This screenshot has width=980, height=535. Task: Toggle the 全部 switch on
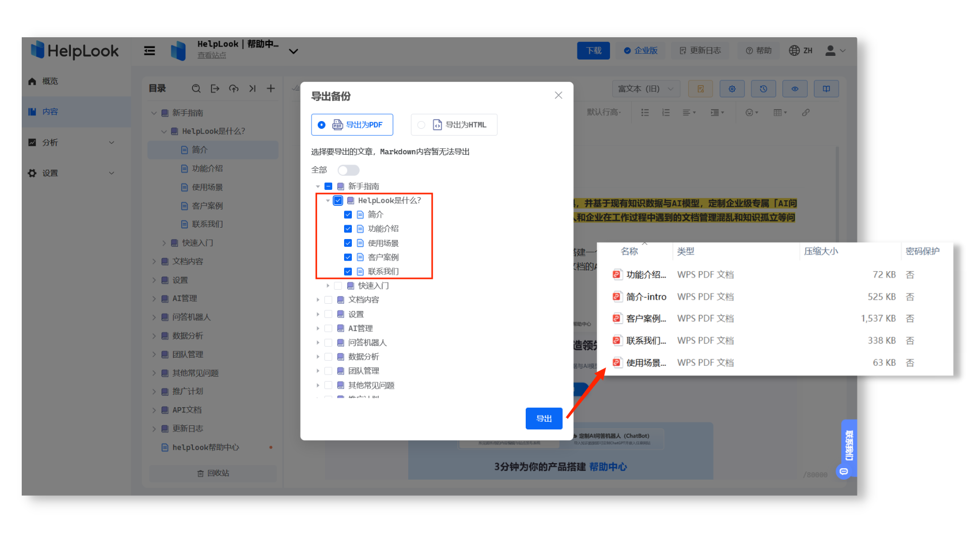[348, 170]
